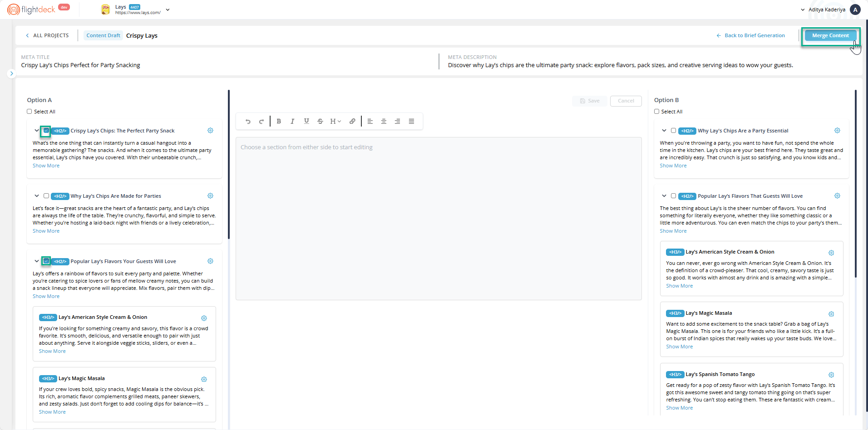Viewport: 868px width, 430px height.
Task: Justify the text
Action: click(x=411, y=121)
